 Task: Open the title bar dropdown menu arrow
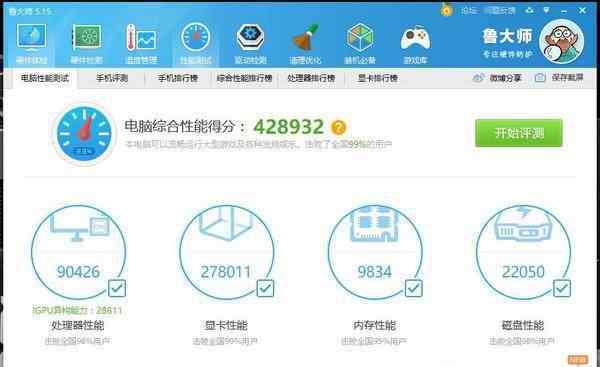[546, 10]
